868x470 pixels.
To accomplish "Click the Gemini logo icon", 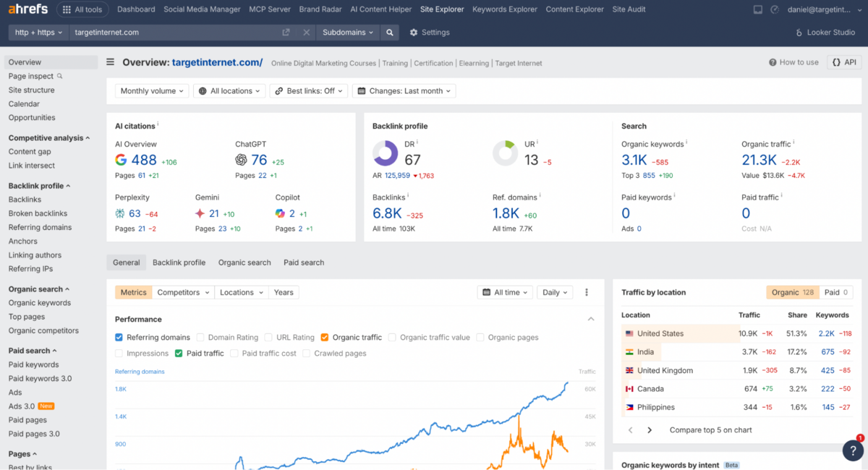I will tap(200, 213).
